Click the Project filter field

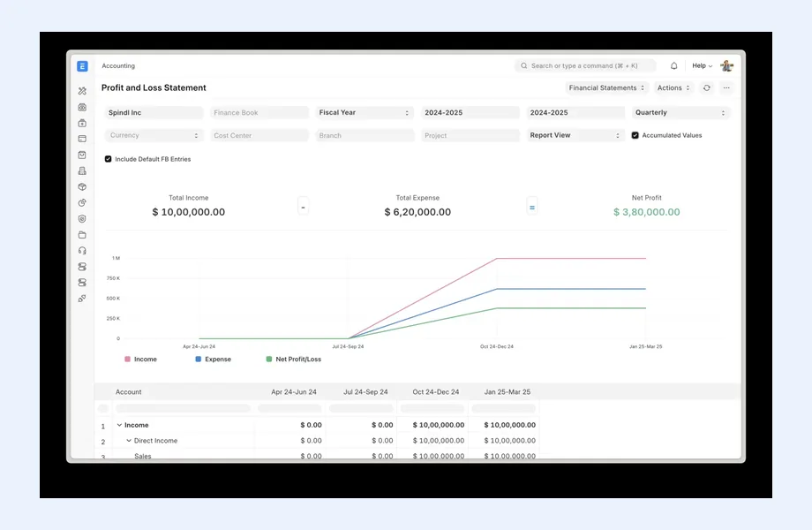(x=470, y=135)
